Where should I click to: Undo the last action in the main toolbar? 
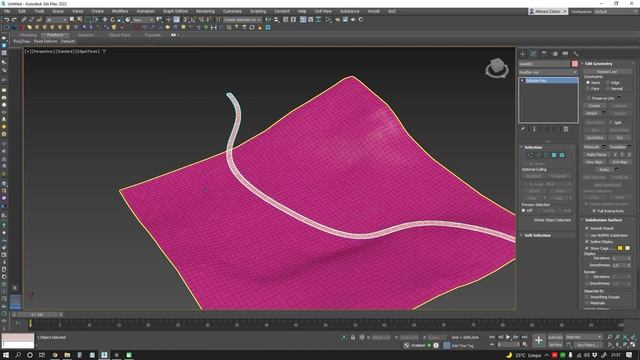click(x=6, y=20)
